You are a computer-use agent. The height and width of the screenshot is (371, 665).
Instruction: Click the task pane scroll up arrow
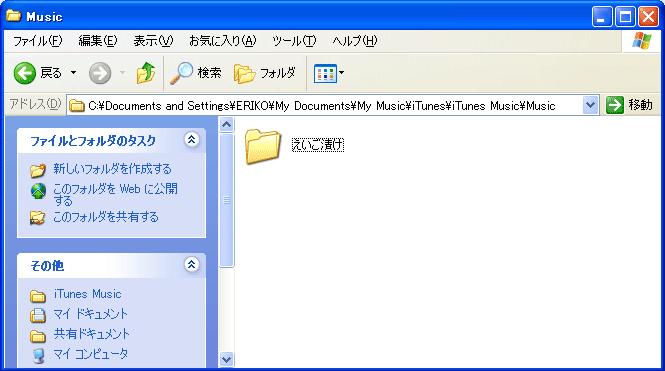click(x=226, y=125)
